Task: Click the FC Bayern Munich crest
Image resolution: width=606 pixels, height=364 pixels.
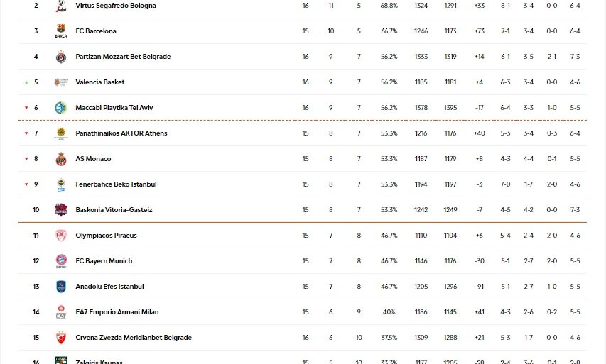Action: [60, 261]
